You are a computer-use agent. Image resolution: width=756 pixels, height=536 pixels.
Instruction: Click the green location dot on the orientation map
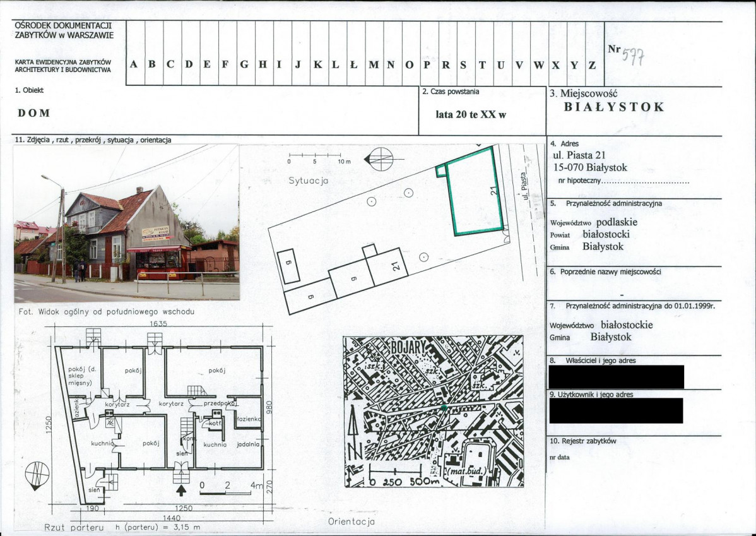(x=444, y=408)
